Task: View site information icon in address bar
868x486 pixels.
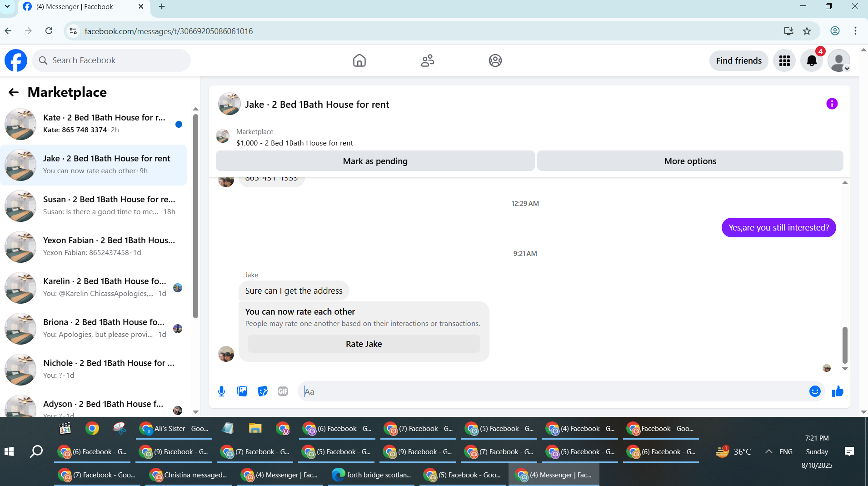Action: 73,31
